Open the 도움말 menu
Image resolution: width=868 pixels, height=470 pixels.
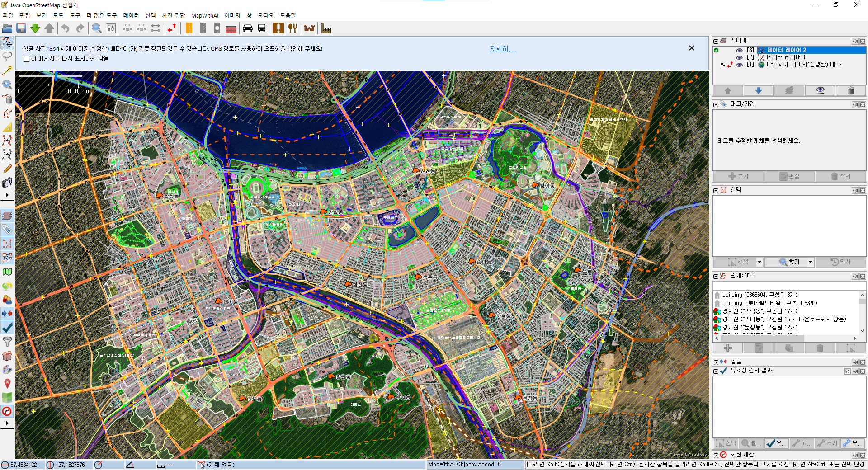click(x=288, y=15)
